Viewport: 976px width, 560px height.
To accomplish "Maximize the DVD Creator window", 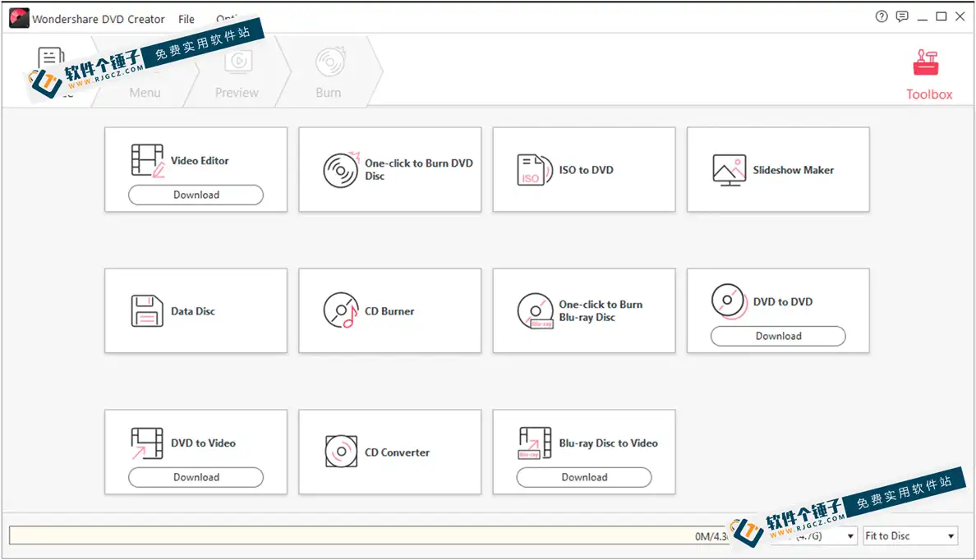I will click(x=941, y=16).
